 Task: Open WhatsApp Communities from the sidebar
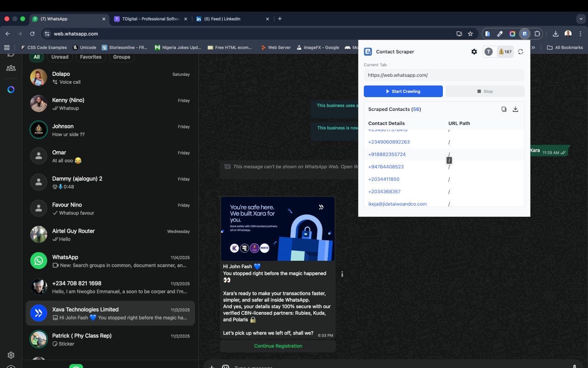click(x=11, y=68)
